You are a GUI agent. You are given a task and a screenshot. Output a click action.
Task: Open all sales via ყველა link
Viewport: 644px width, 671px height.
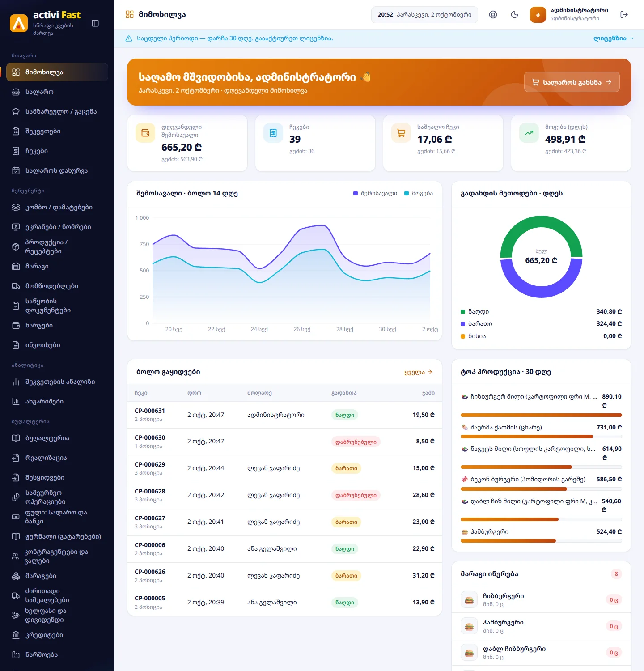(418, 372)
